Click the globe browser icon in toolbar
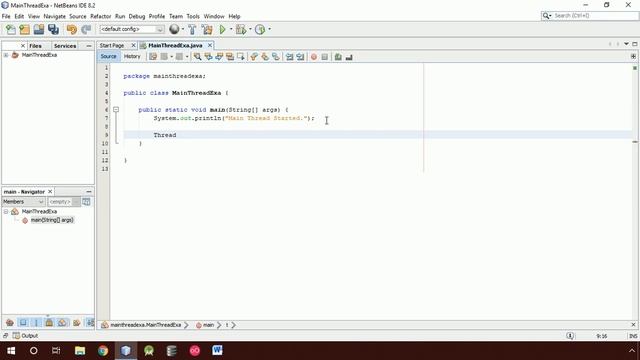The width and height of the screenshot is (640, 360). coord(174,29)
